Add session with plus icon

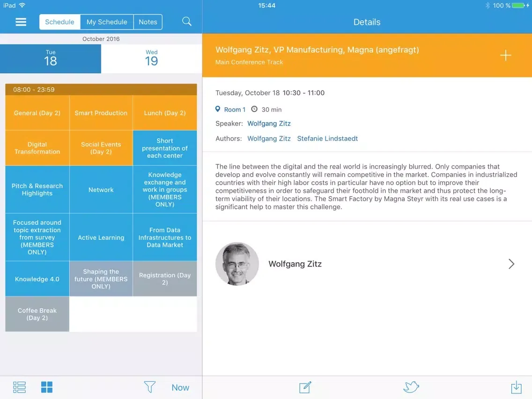point(505,55)
